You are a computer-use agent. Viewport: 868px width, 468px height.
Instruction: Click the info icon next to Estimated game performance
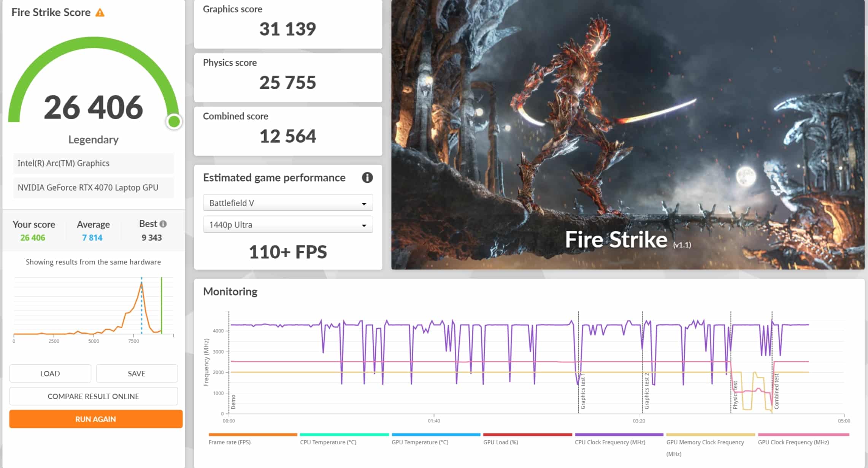[367, 177]
